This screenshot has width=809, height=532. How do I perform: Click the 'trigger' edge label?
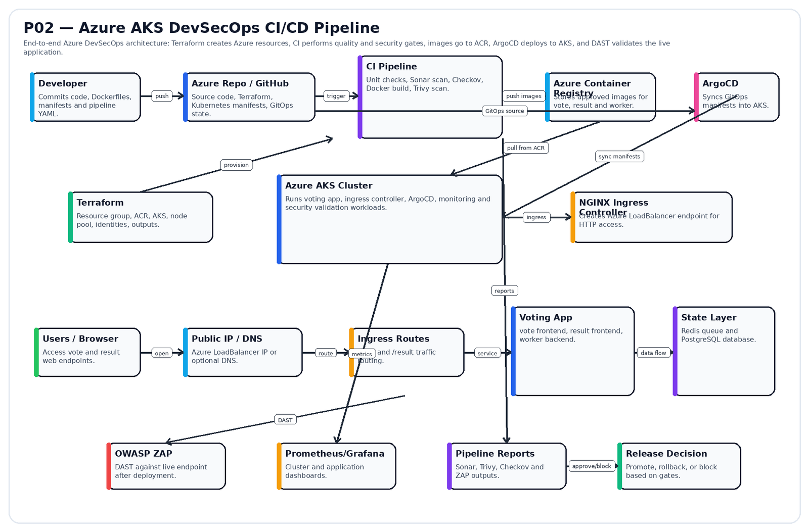coord(336,96)
